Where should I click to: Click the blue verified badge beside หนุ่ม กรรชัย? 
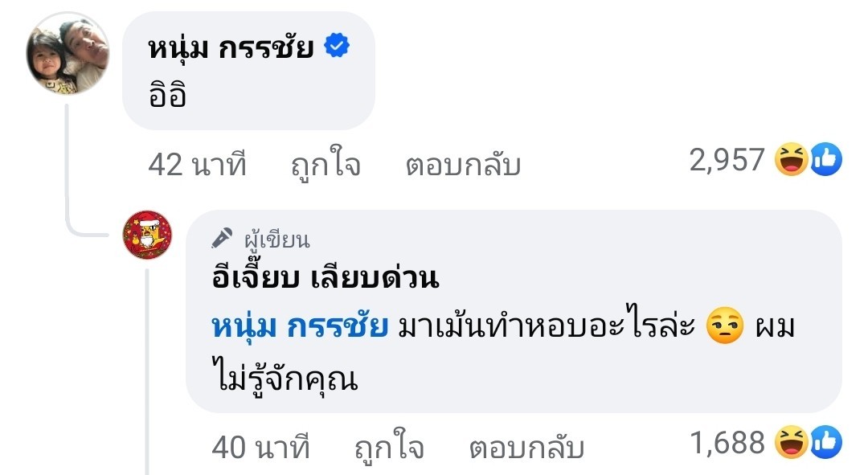point(336,49)
